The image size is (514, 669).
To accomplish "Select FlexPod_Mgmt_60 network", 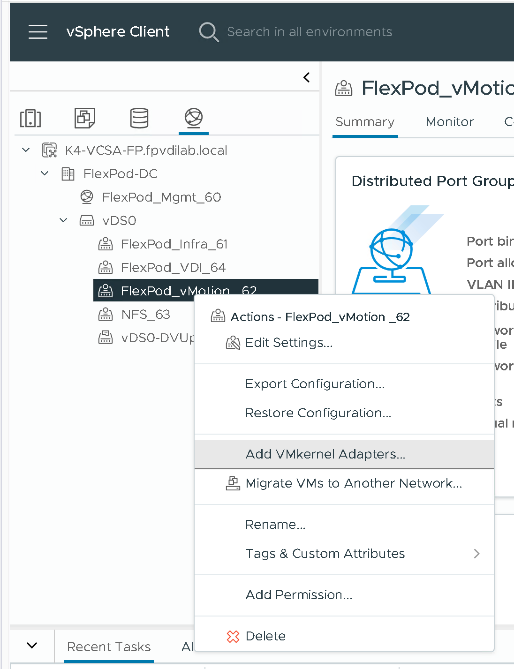I will tap(161, 197).
